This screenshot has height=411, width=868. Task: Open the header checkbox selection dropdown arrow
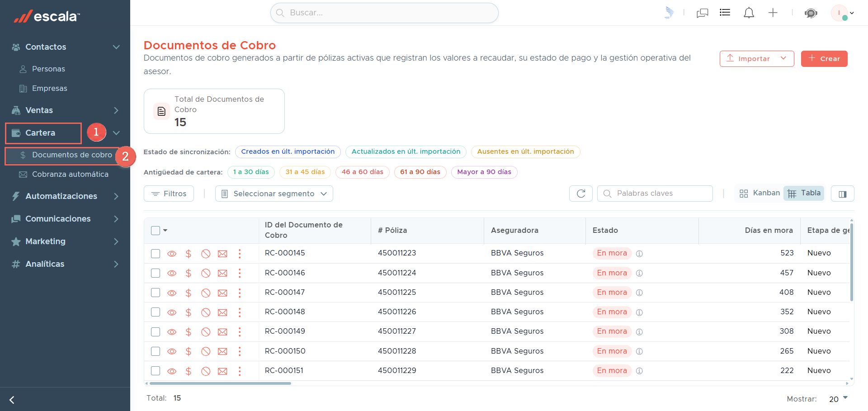point(165,231)
